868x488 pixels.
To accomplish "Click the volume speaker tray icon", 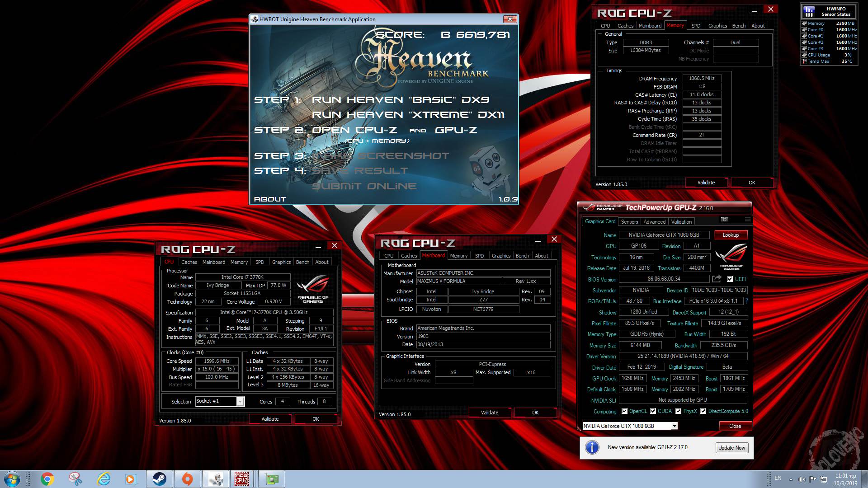I will 802,479.
